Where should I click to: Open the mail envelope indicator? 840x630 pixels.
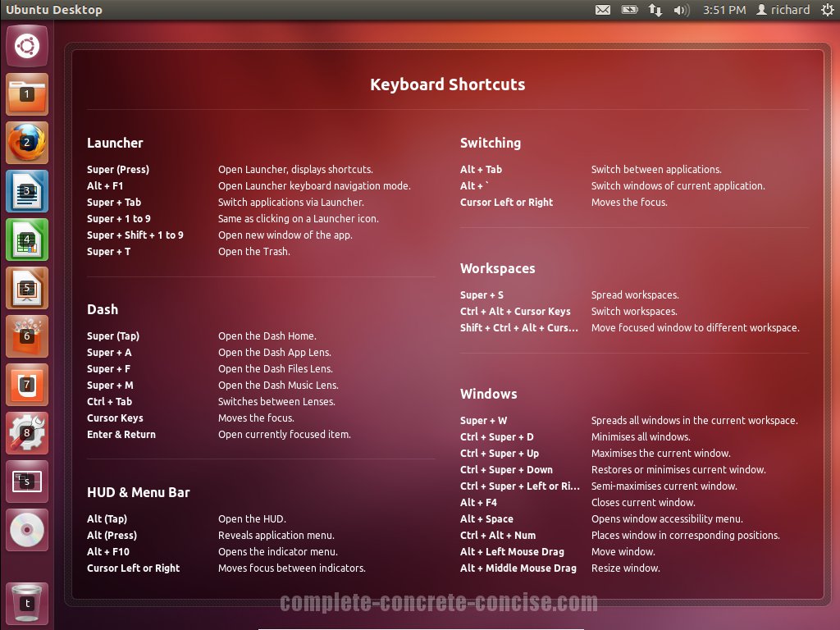click(603, 10)
